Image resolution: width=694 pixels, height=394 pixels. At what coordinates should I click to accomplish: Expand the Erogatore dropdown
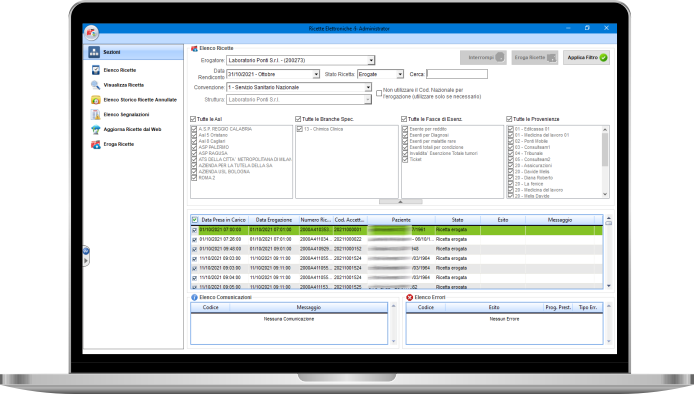(x=371, y=60)
